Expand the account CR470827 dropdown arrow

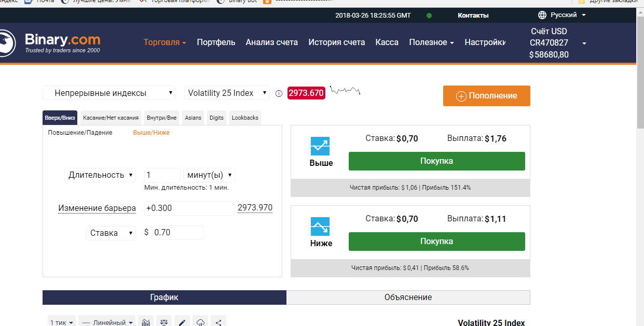tap(584, 43)
